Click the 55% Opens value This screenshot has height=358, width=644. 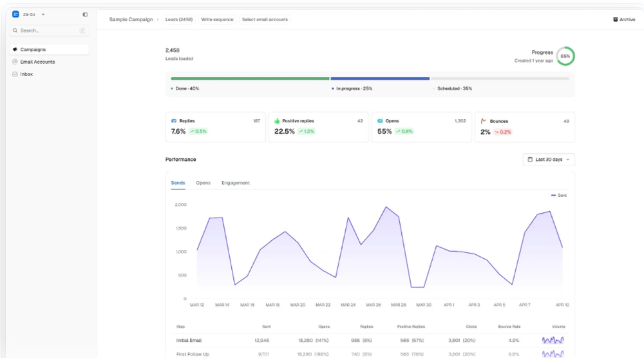tap(384, 131)
